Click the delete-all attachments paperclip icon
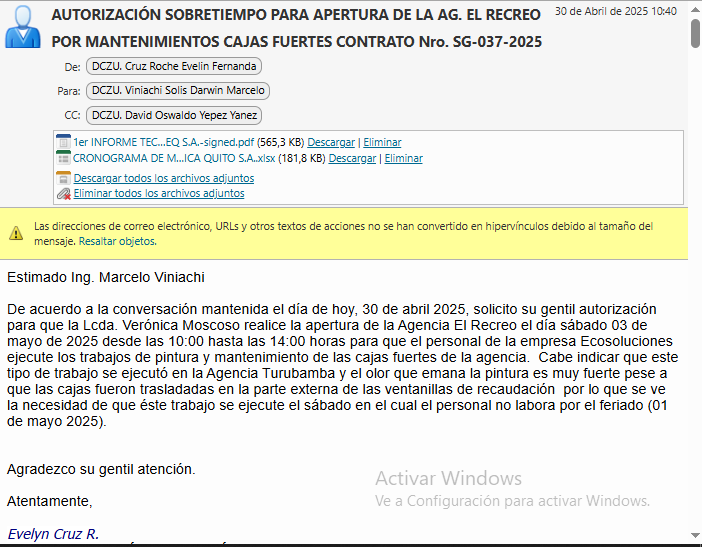Image resolution: width=702 pixels, height=547 pixels. 64,193
